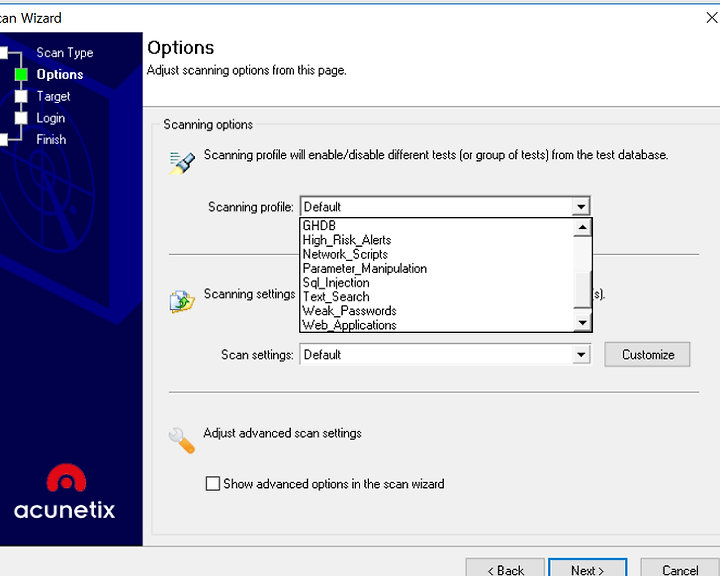Select GHDB from profile list
This screenshot has width=720, height=576.
coord(438,226)
